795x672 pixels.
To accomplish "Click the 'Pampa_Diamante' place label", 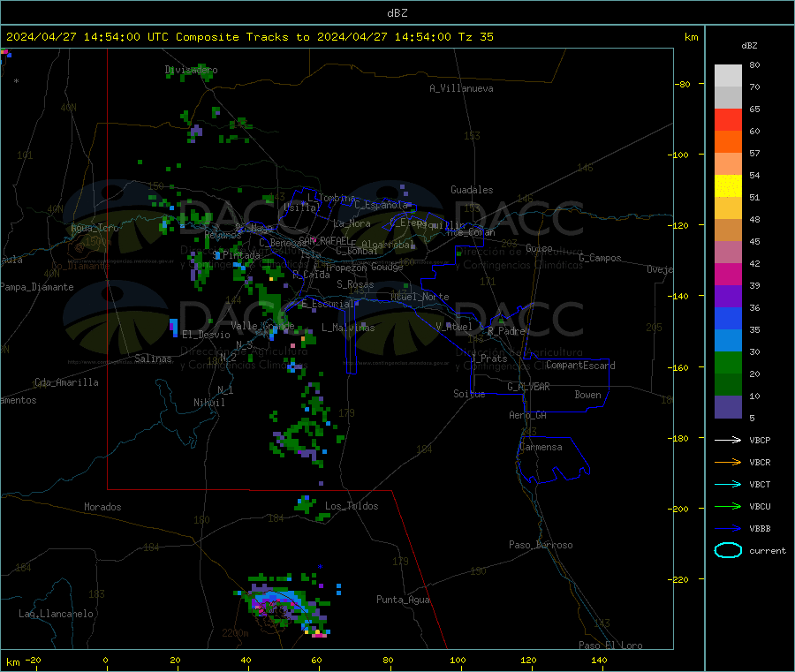I will click(x=36, y=287).
